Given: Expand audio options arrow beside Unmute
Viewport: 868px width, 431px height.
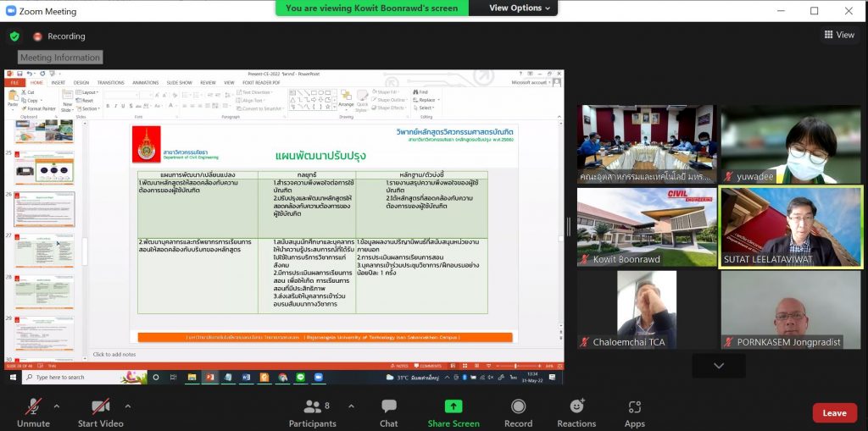Looking at the screenshot, I should pos(56,406).
